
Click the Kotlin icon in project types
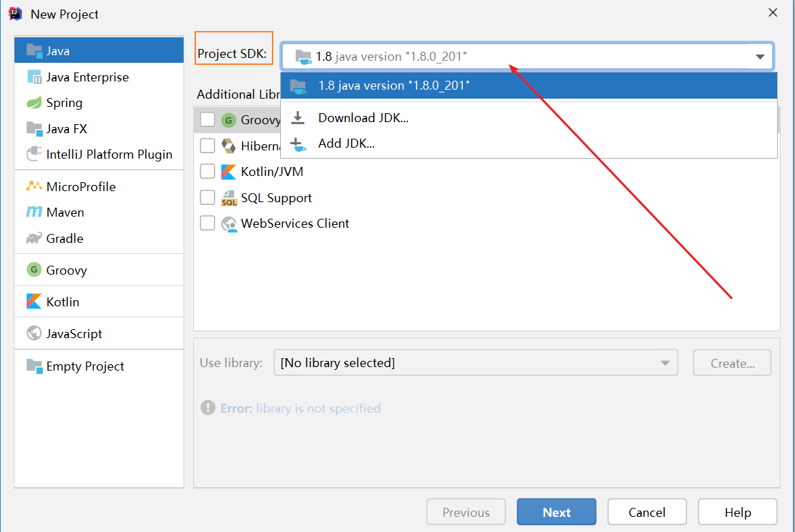(x=34, y=302)
